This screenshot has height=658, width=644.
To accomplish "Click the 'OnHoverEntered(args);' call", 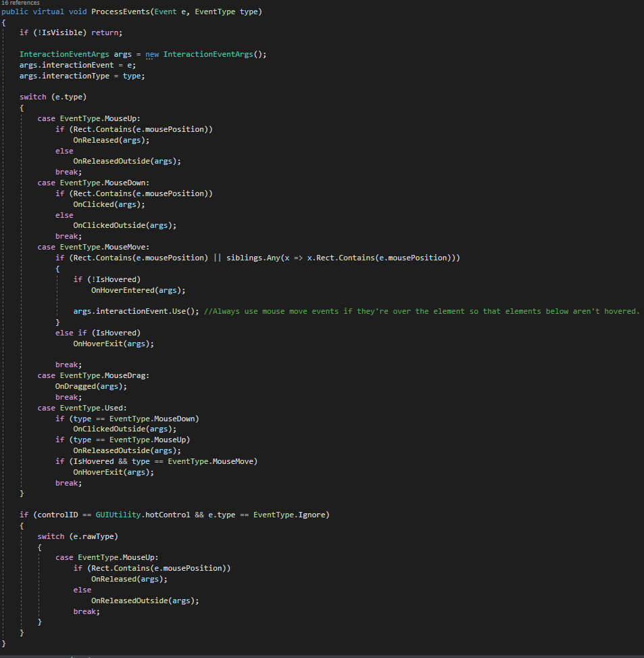I will tap(139, 290).
